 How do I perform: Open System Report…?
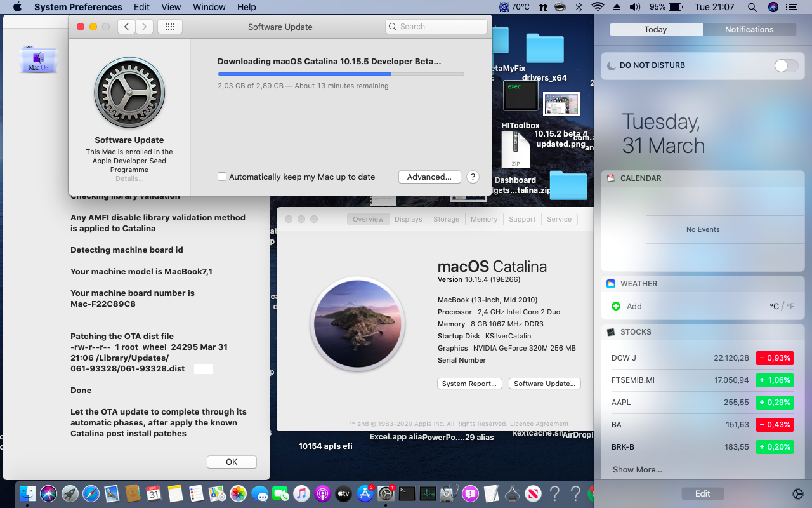coord(469,384)
